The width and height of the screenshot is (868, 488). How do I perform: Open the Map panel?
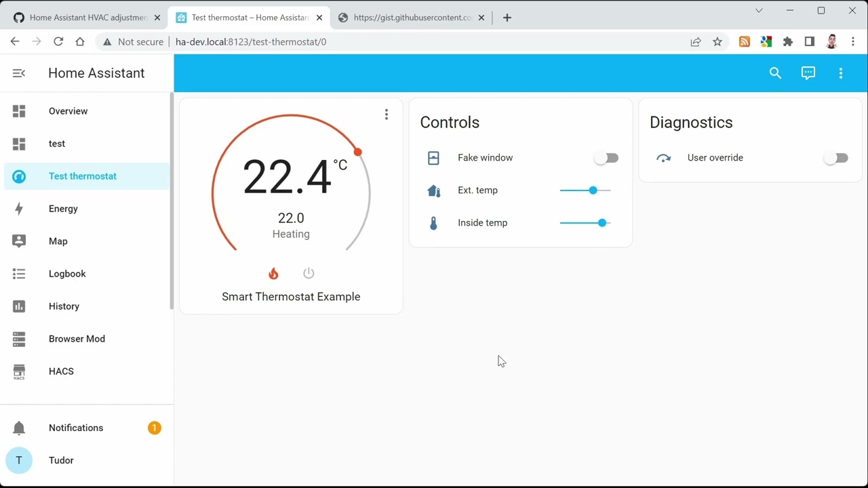pyautogui.click(x=87, y=241)
